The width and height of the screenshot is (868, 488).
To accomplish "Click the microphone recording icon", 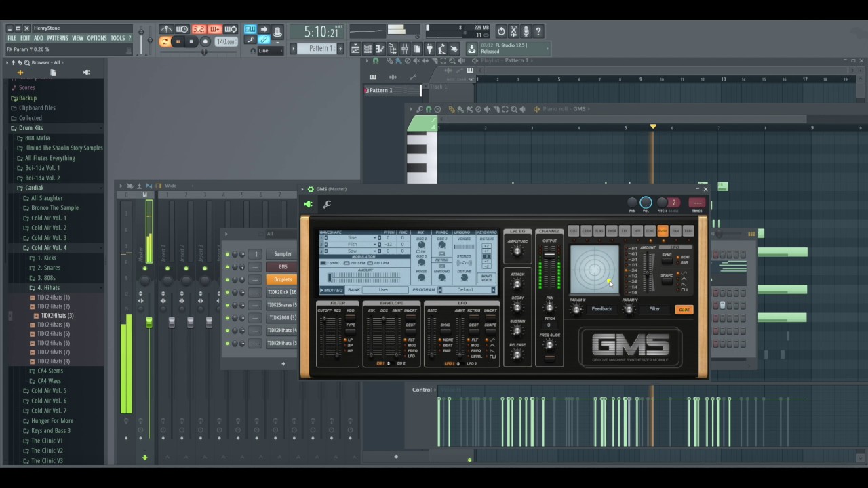I will [526, 31].
